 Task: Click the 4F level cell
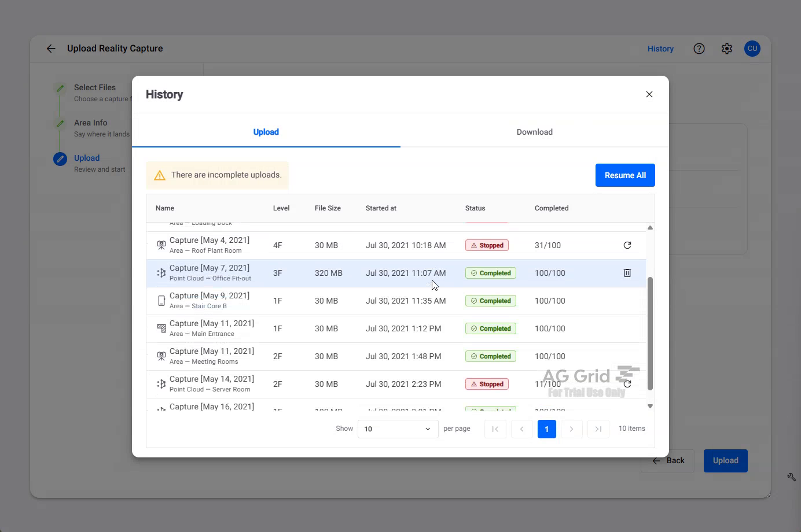(278, 245)
